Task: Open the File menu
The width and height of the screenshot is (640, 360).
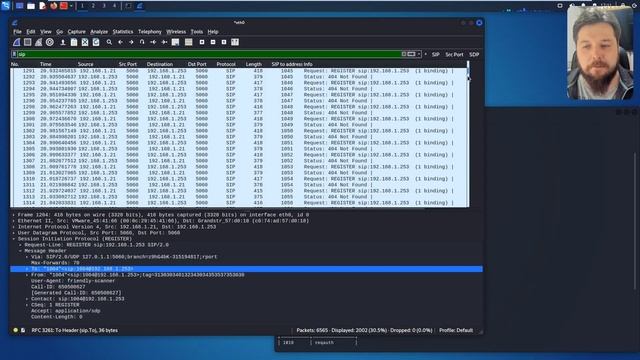Action: pos(17,32)
